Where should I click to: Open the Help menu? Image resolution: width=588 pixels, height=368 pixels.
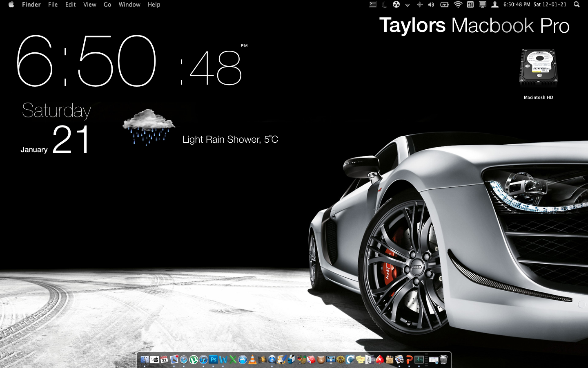154,4
